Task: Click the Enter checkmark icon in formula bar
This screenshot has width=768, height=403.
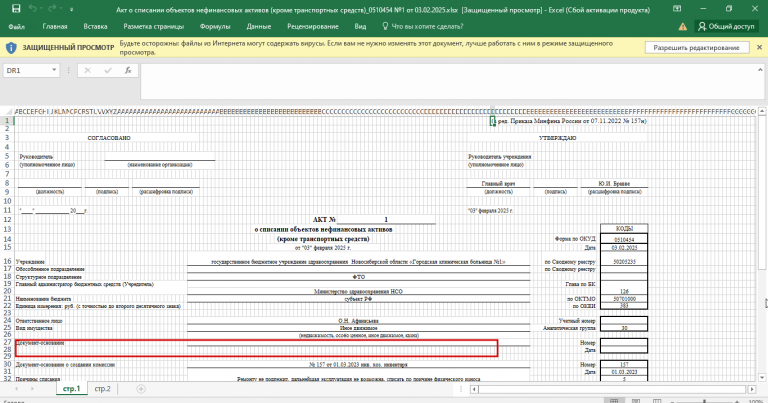Action: 107,70
